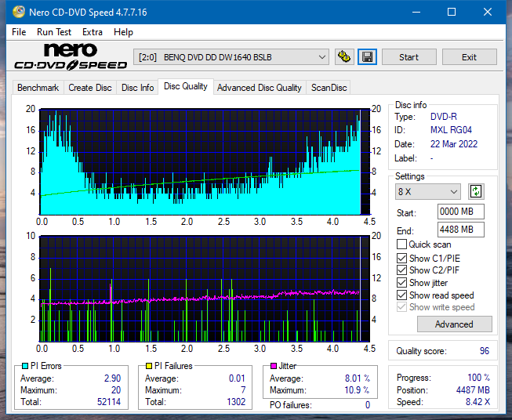
Task: Click the Start position field 0000 MB
Action: (460, 212)
